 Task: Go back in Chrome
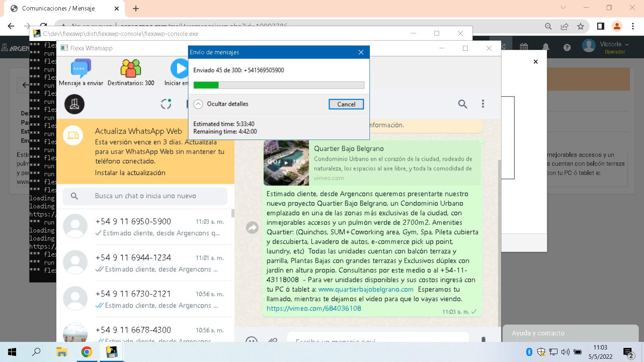(11, 26)
